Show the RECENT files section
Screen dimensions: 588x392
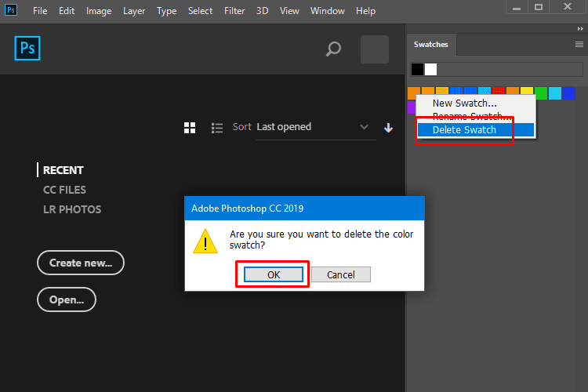(x=63, y=170)
